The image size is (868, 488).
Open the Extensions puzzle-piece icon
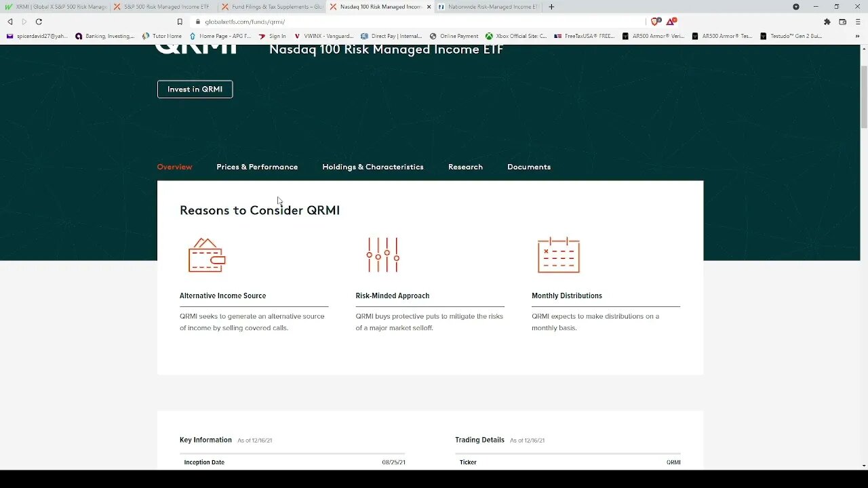point(827,22)
